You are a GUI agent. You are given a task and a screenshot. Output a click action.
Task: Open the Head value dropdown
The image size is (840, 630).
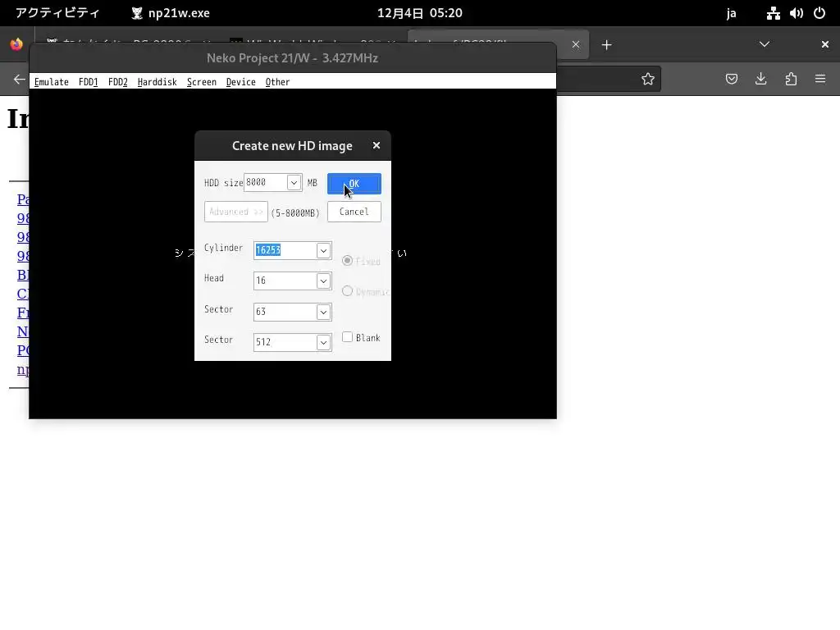point(323,281)
